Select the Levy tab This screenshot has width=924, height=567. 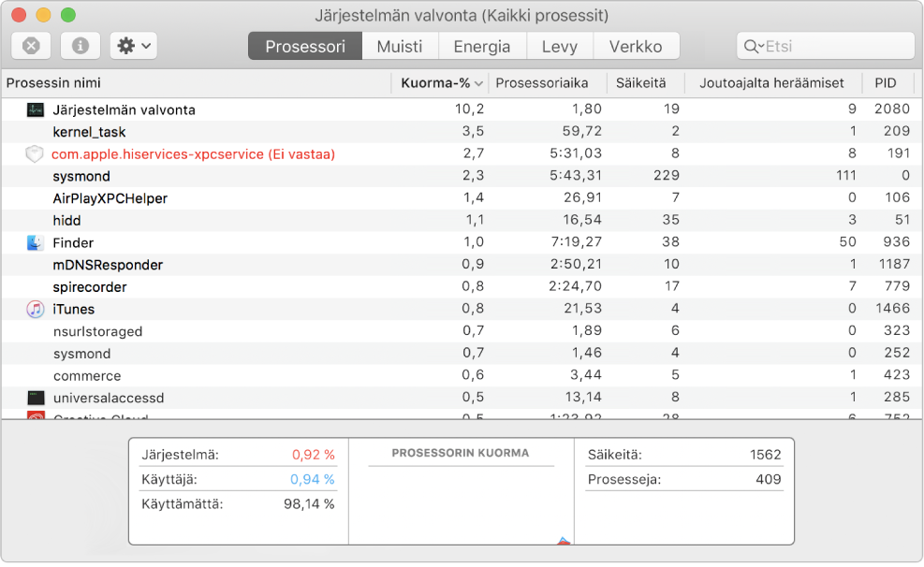pyautogui.click(x=560, y=47)
